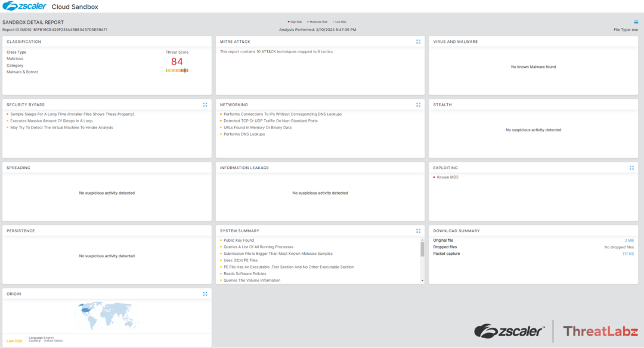Click the threat score color bar
The image size is (644, 348).
[177, 70]
